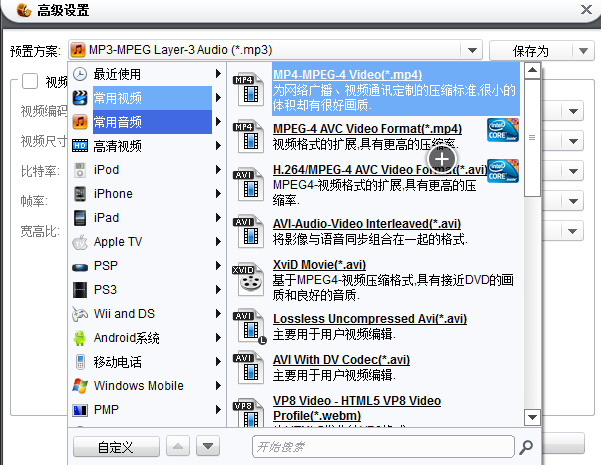The image size is (601, 465).
Task: Click the iPad device icon
Action: 80,218
